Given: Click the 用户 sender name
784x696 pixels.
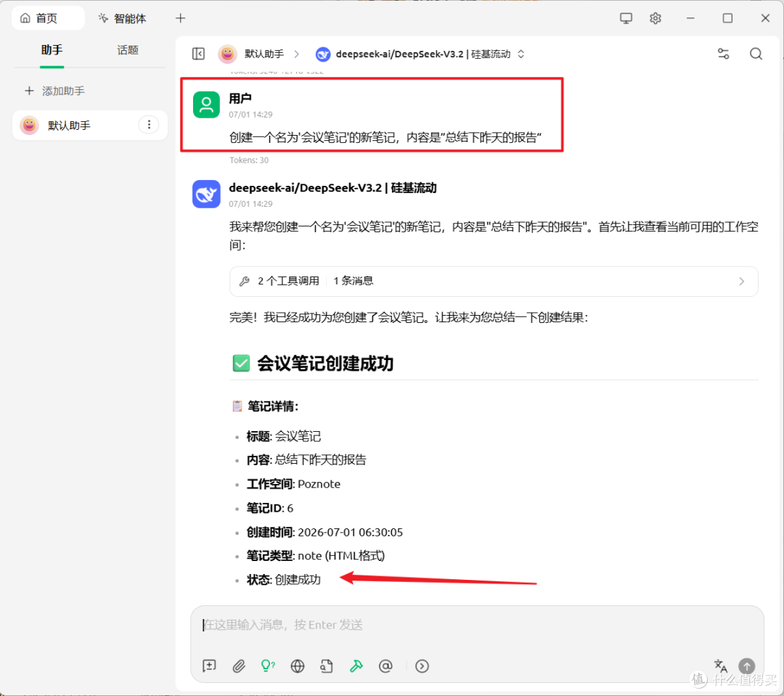Looking at the screenshot, I should [x=240, y=99].
